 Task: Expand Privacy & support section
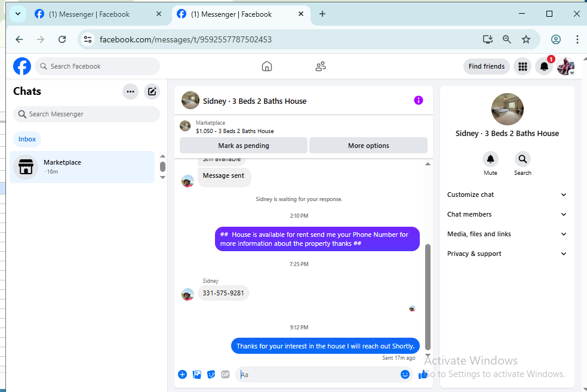tap(507, 254)
